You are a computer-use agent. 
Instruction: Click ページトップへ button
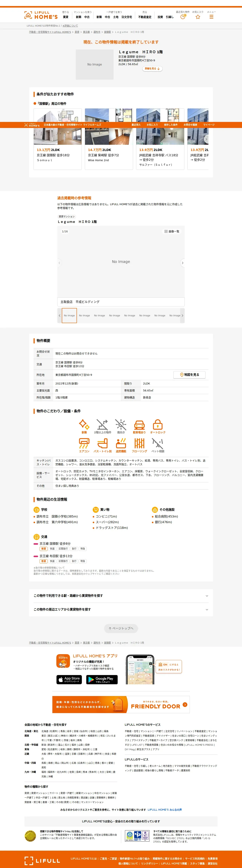coord(121,628)
